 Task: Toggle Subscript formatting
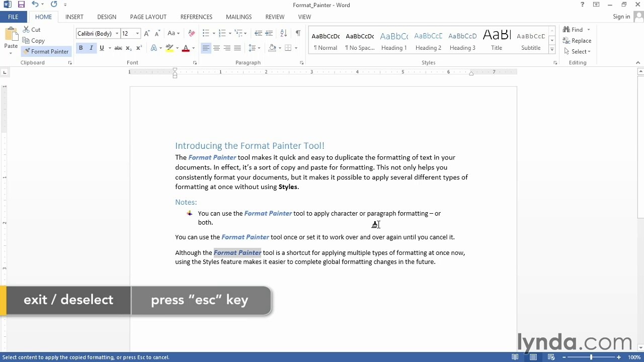(129, 48)
